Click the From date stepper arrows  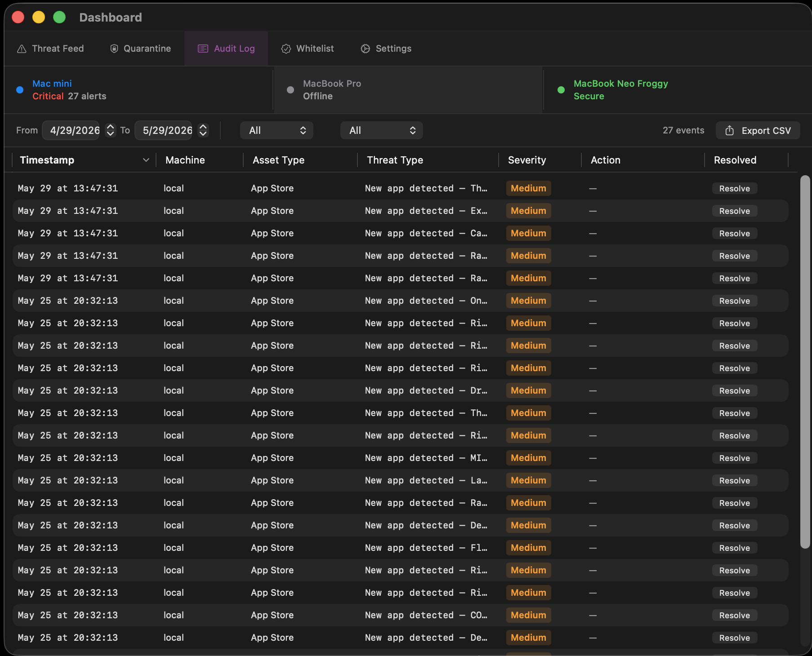point(110,130)
